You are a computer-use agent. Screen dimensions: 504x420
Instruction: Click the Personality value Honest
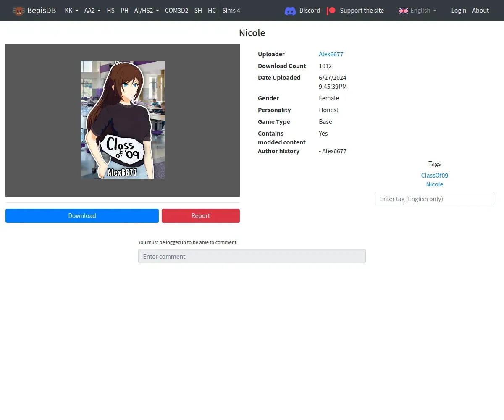pyautogui.click(x=328, y=110)
